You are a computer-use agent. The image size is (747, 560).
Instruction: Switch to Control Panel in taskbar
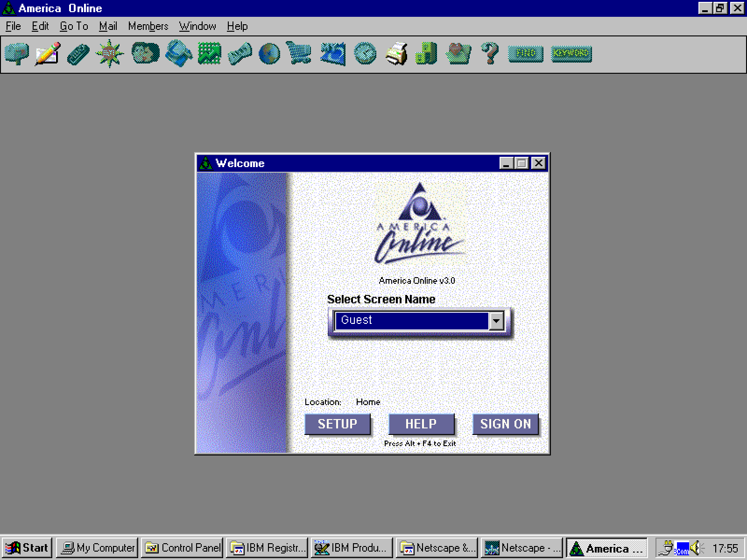[182, 548]
